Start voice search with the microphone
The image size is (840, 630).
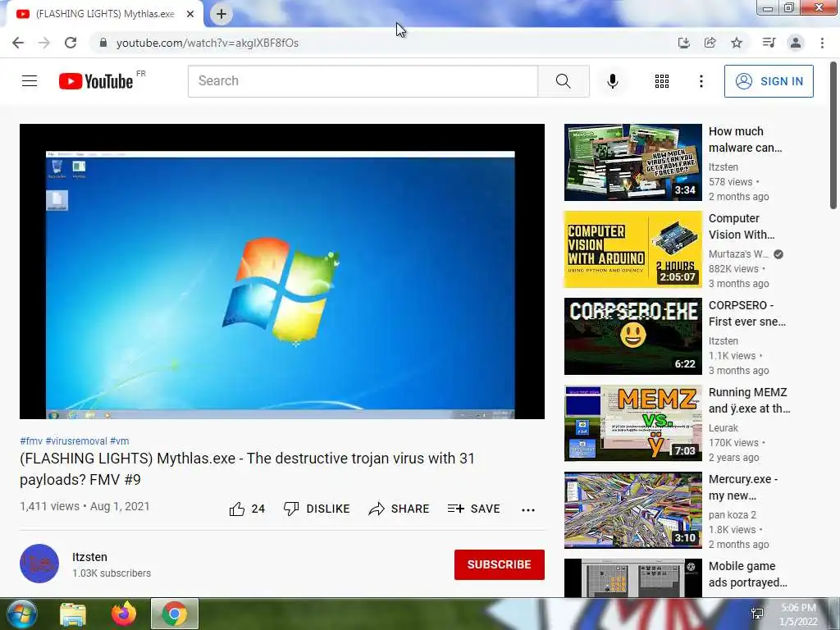(613, 81)
